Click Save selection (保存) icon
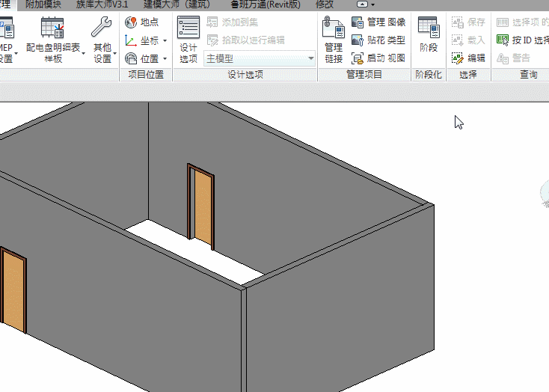549x392 pixels. click(x=457, y=22)
